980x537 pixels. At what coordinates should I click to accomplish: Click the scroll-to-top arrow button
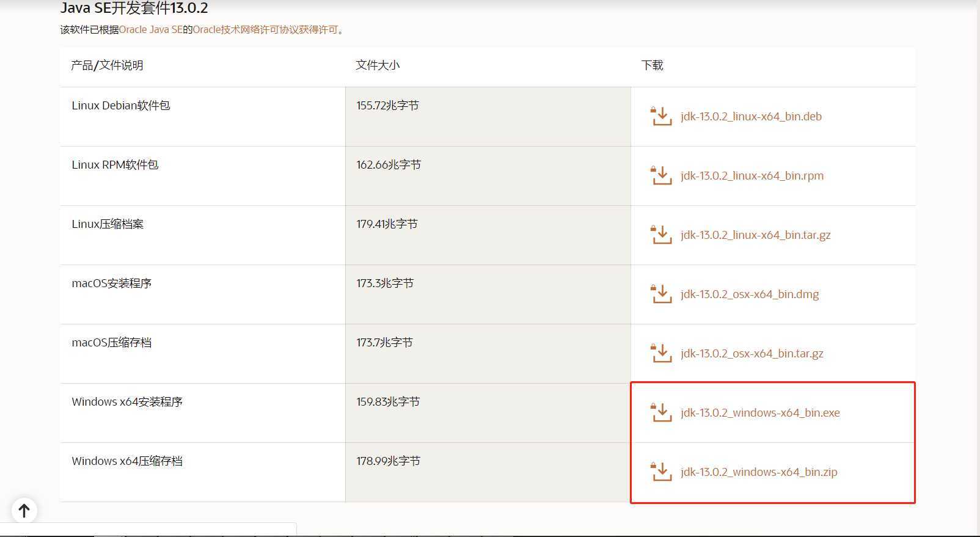[24, 510]
